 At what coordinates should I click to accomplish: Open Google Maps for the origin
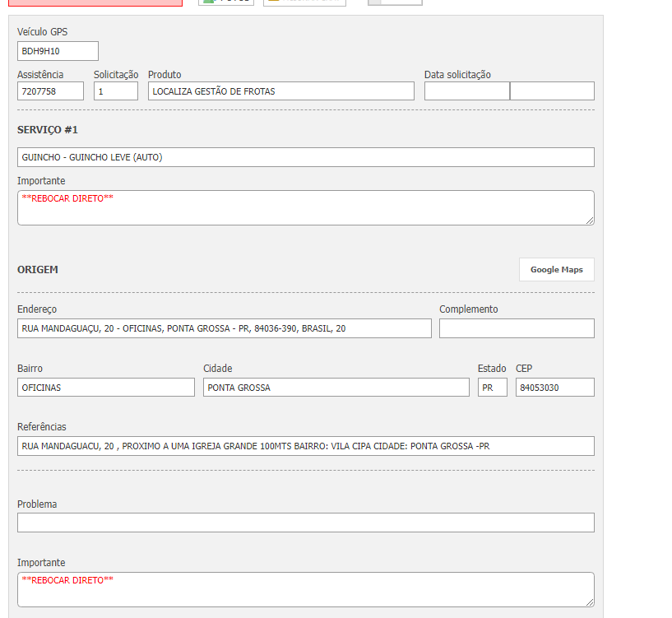[x=556, y=270]
